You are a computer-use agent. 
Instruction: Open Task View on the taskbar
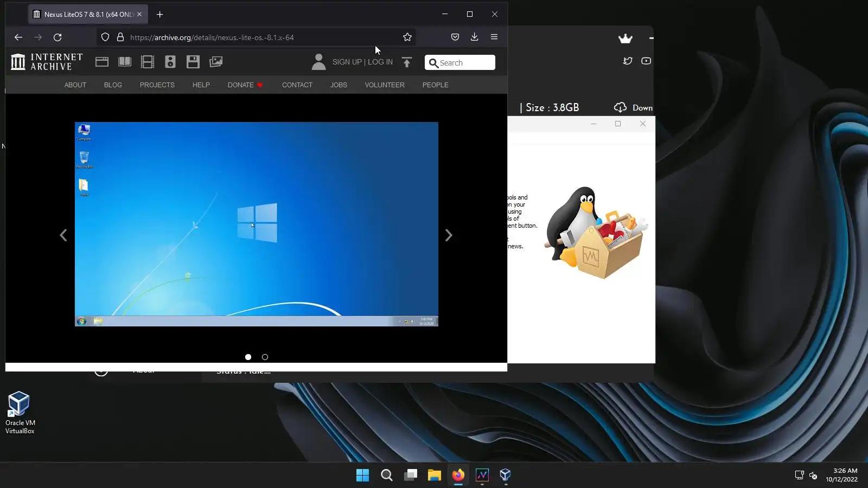(411, 476)
